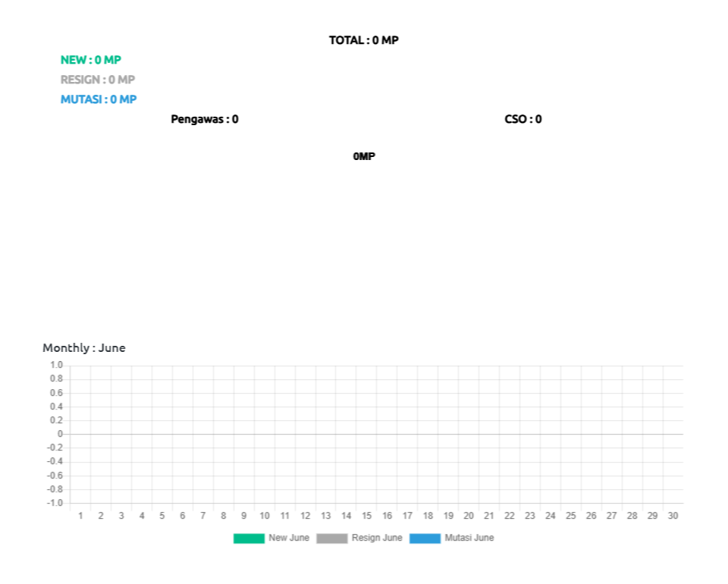Click the Resign June legend label
Screen dimensions: 728x584
click(377, 538)
